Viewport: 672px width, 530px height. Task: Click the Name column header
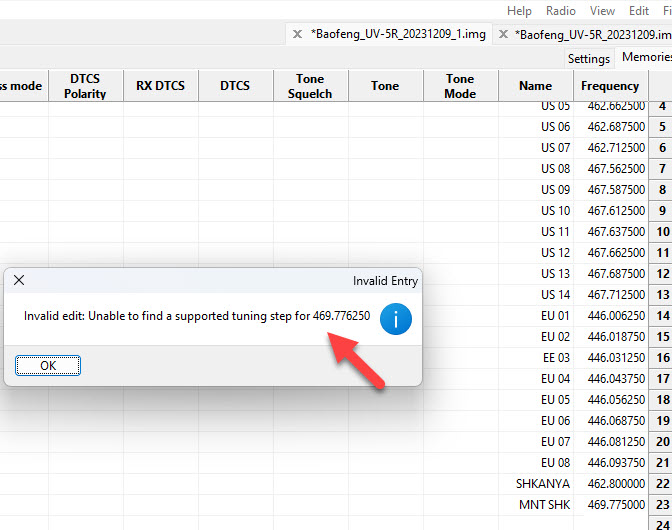[x=536, y=86]
